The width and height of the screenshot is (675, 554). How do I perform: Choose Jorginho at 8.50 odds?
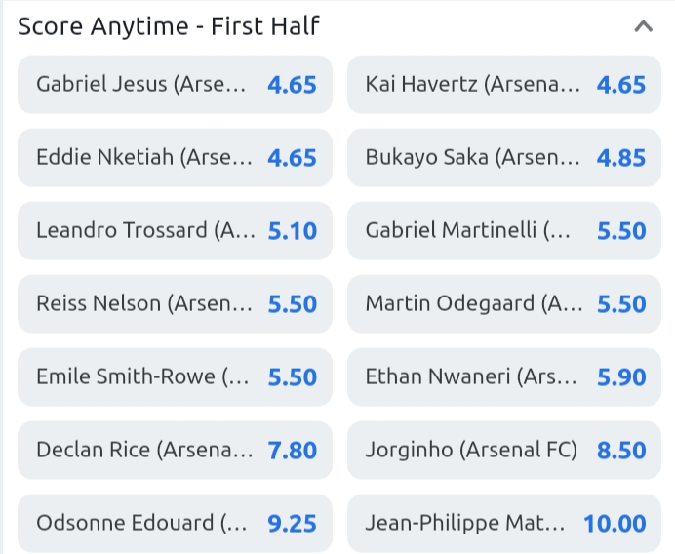[x=504, y=450]
